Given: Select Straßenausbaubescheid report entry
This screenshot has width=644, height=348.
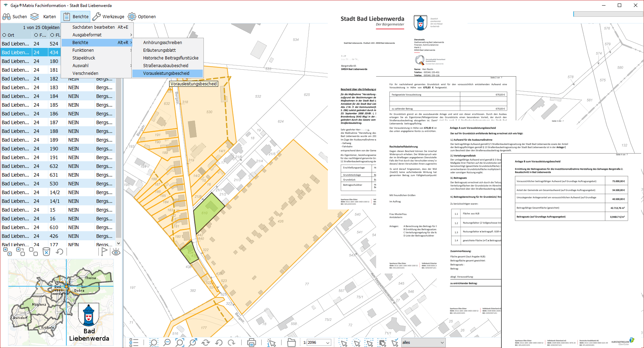Looking at the screenshot, I should 166,66.
